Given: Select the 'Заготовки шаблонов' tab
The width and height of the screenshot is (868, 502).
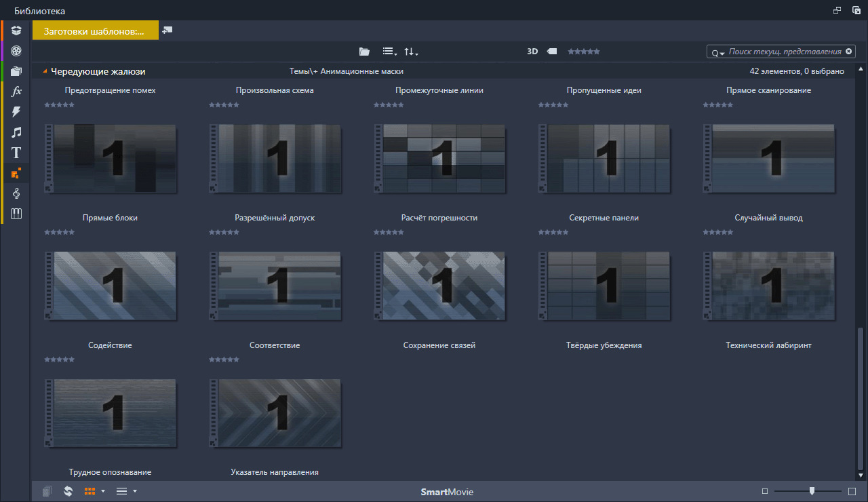Looking at the screenshot, I should tap(95, 31).
